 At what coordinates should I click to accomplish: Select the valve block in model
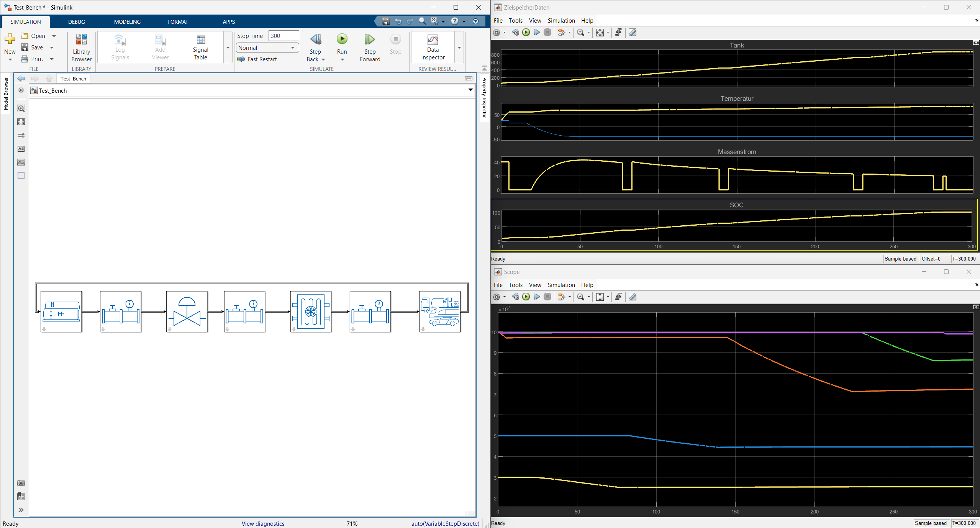click(187, 311)
